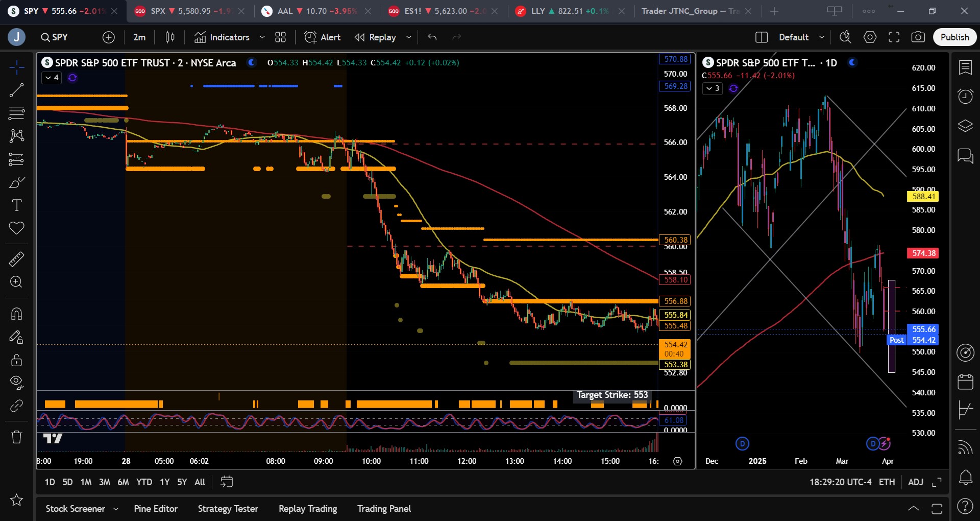
Task: Click the link drawings chain icon
Action: pos(16,406)
